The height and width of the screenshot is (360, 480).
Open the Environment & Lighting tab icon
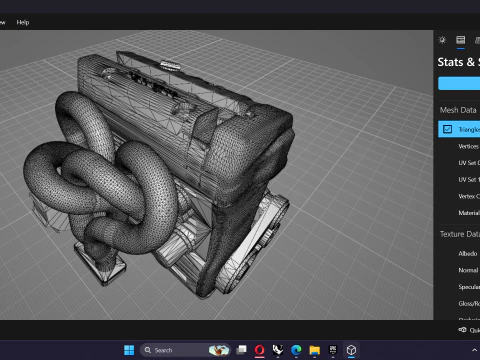[x=442, y=40]
